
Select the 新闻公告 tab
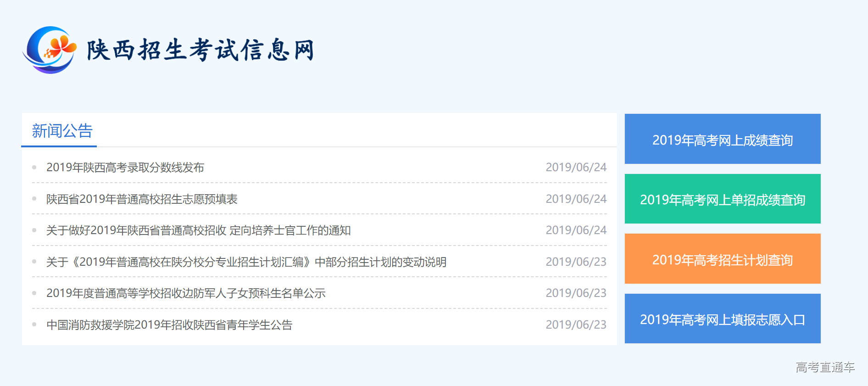coord(62,131)
